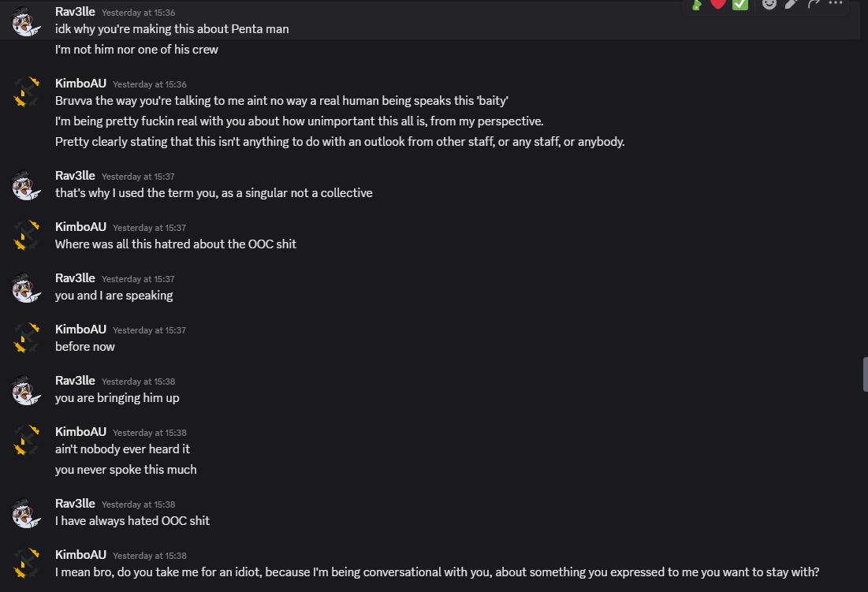The image size is (868, 592).
Task: Click the timestamp on Rav3lle's "idk why" message
Action: coord(138,13)
